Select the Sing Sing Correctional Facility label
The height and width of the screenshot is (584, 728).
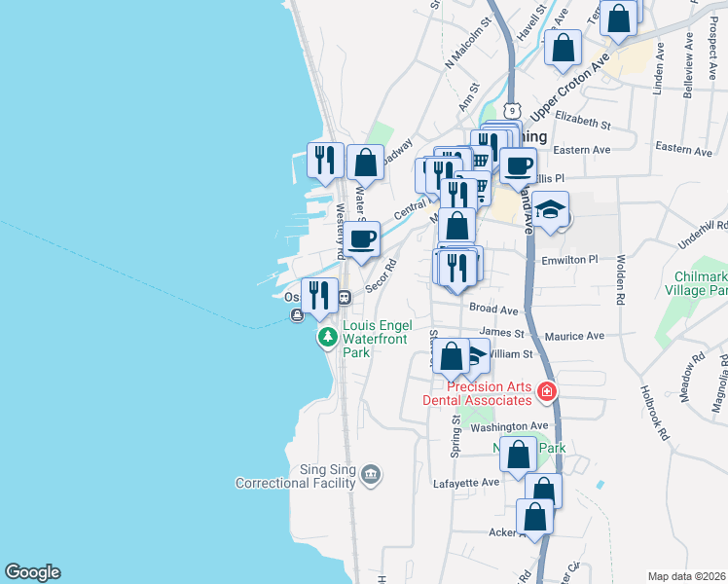(296, 476)
